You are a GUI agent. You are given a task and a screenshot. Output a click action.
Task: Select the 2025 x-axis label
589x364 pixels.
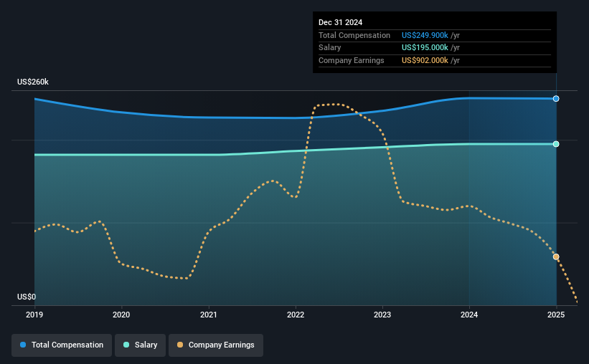[556, 315]
